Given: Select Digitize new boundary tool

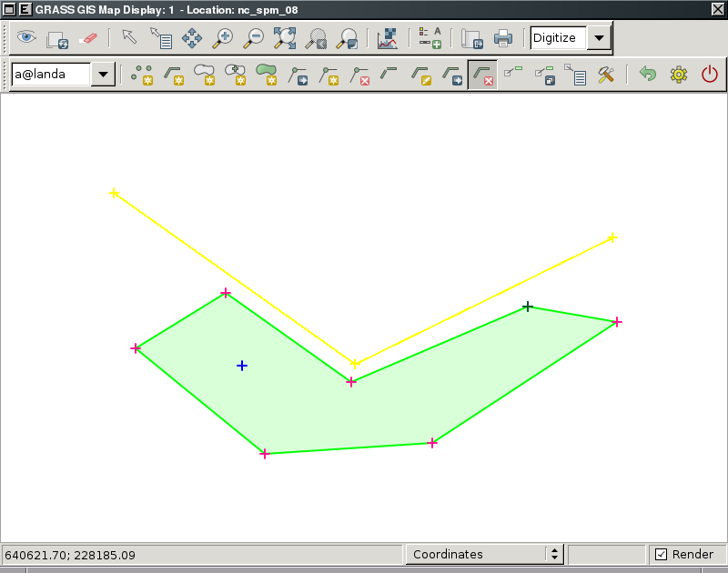Looking at the screenshot, I should click(204, 75).
